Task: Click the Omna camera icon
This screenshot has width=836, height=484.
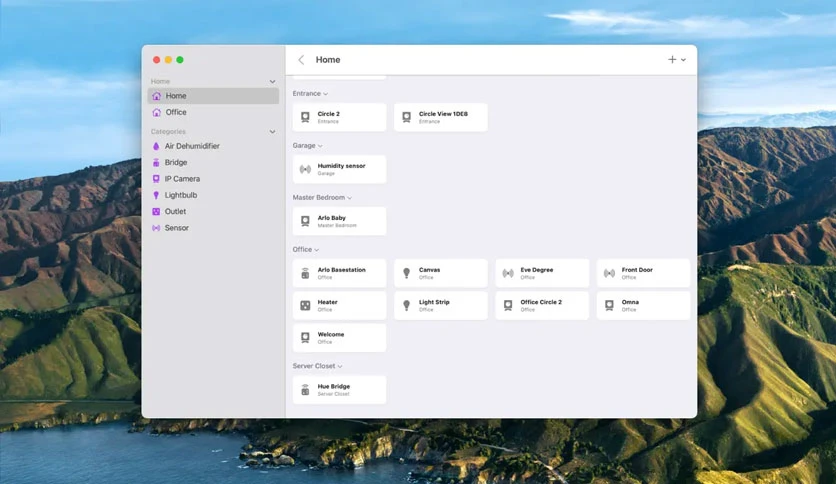Action: pos(609,305)
